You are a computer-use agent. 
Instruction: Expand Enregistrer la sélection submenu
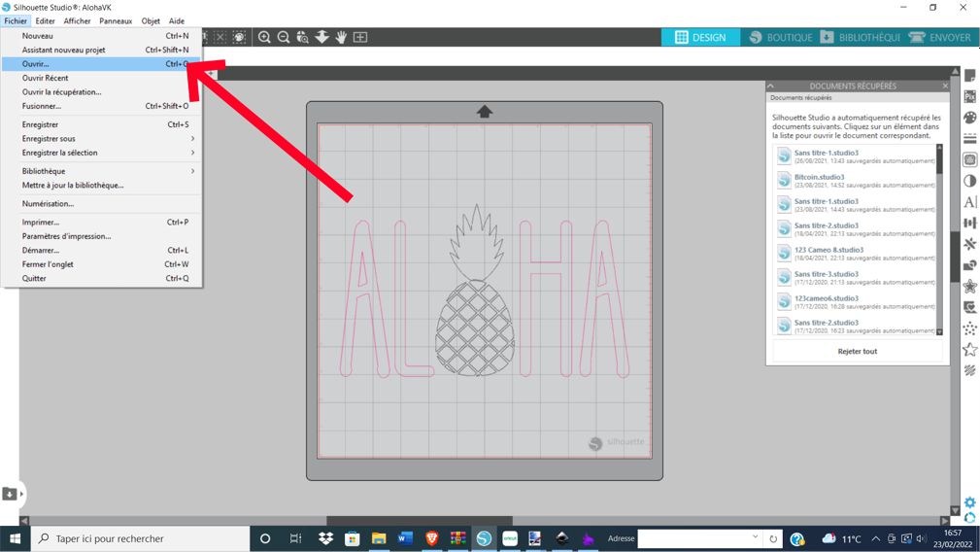pyautogui.click(x=101, y=153)
